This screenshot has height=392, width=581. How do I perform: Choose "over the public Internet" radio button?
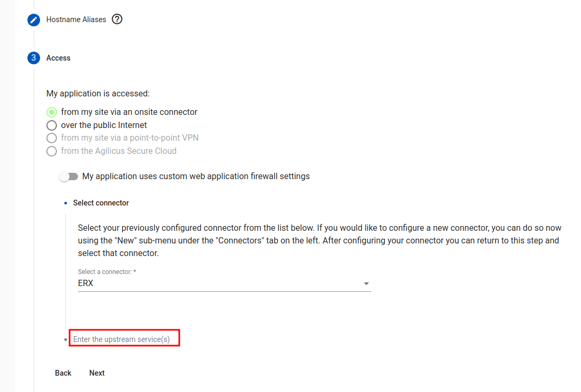[52, 125]
